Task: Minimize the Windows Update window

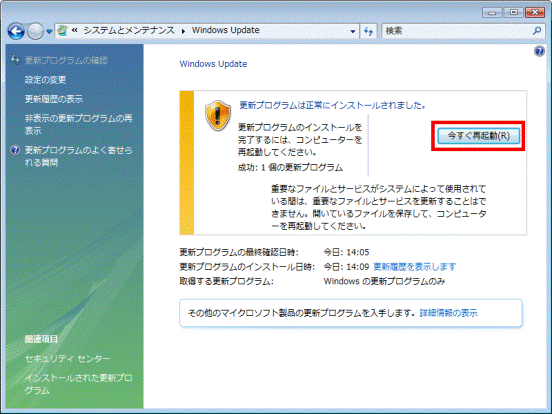Action: tap(493, 12)
